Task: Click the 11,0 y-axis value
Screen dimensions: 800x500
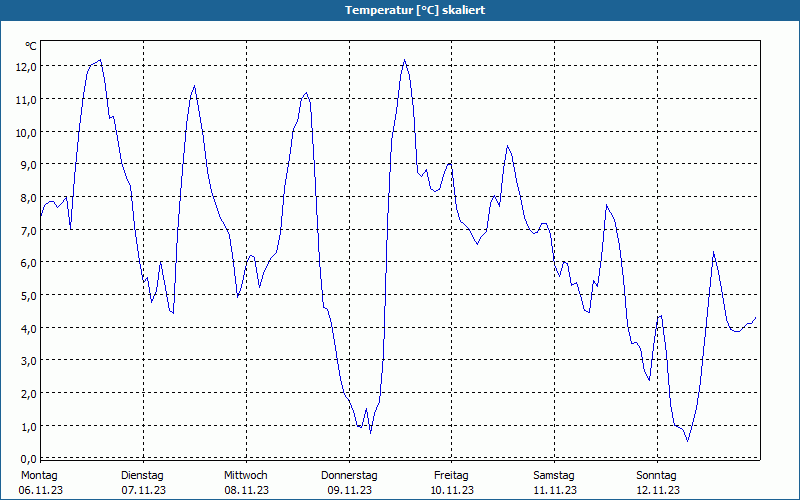Action: coord(26,99)
